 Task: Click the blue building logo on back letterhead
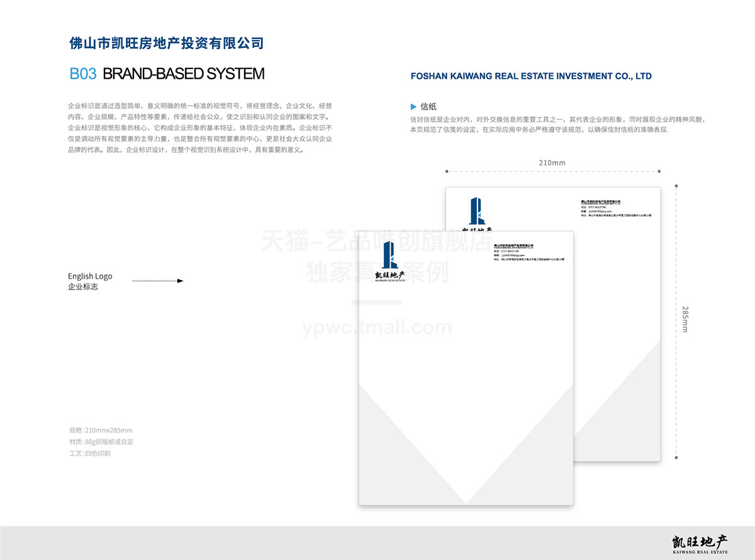[477, 210]
